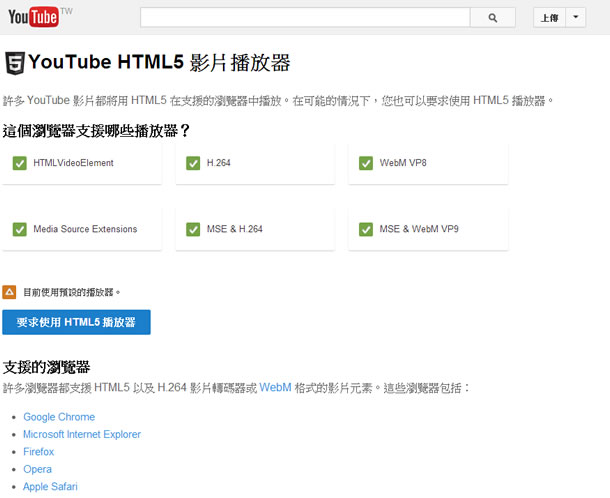Click the YouTube TW logo

click(x=40, y=17)
